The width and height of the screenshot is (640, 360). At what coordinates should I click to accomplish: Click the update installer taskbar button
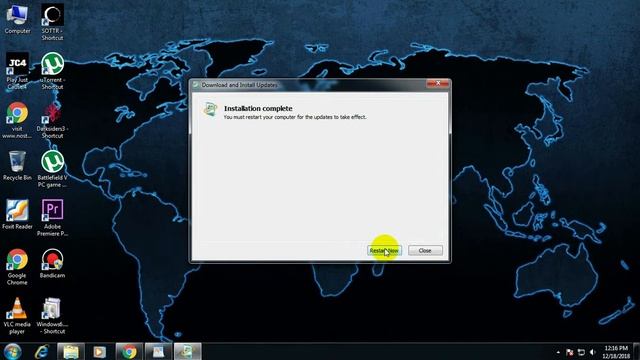click(x=187, y=351)
